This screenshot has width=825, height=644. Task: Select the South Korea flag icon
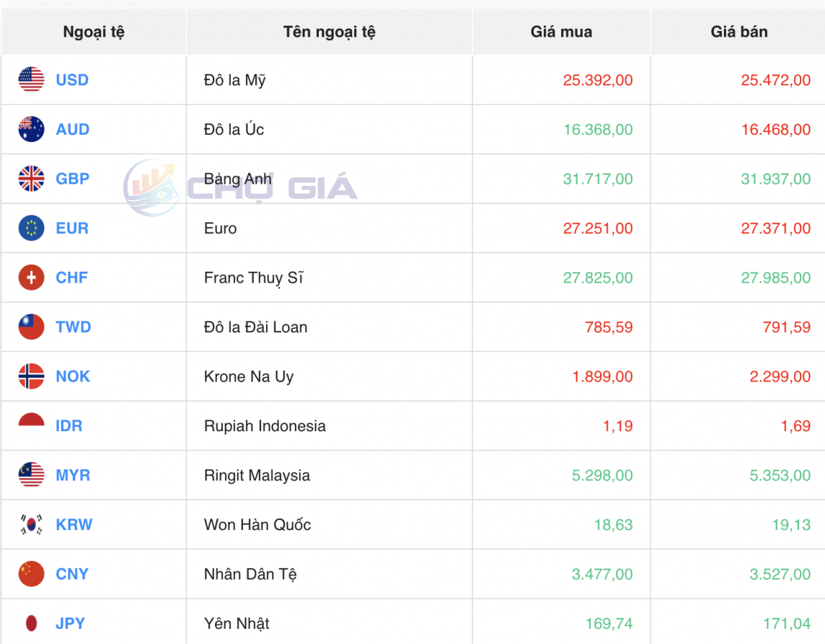click(31, 524)
